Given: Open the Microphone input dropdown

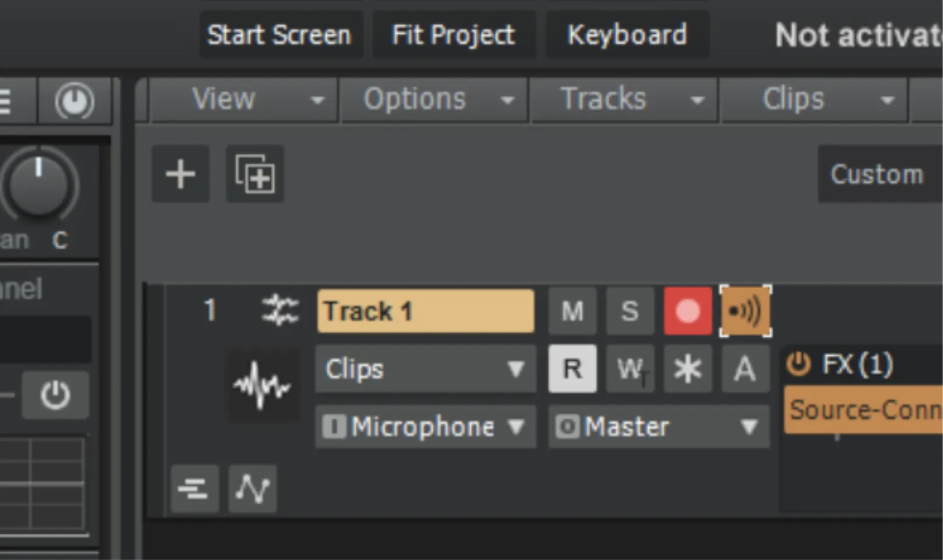Looking at the screenshot, I should tap(425, 426).
